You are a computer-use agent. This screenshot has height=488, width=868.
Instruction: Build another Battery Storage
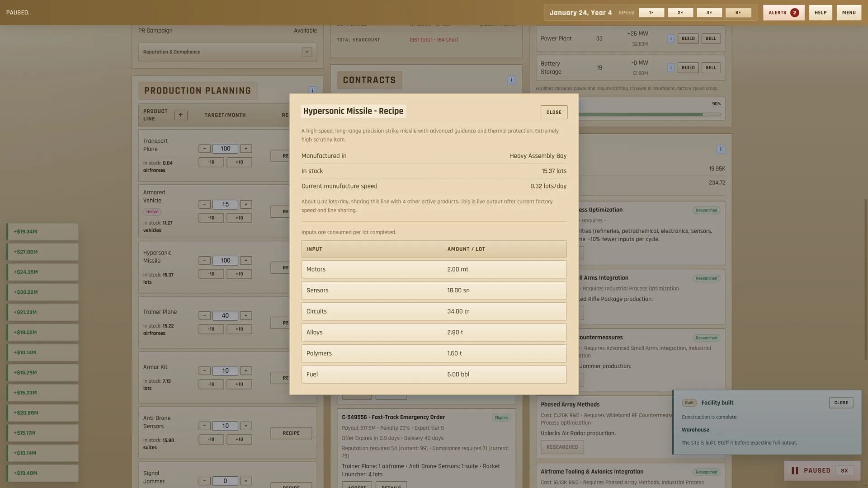pos(688,68)
